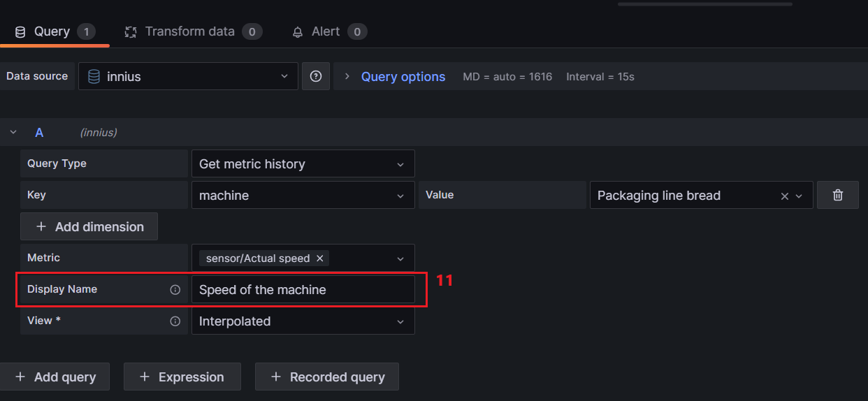Click the (innius) query source label
Image resolution: width=868 pixels, height=401 pixels.
[x=99, y=132]
